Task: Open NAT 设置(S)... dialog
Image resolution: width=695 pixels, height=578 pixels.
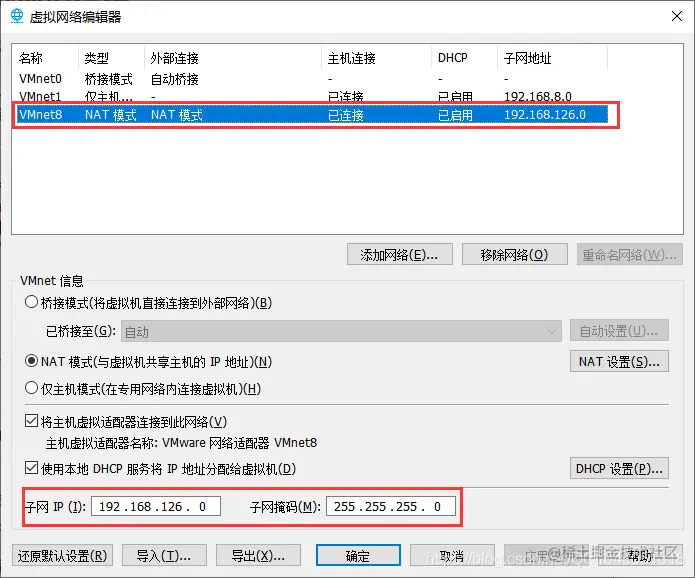Action: click(619, 362)
